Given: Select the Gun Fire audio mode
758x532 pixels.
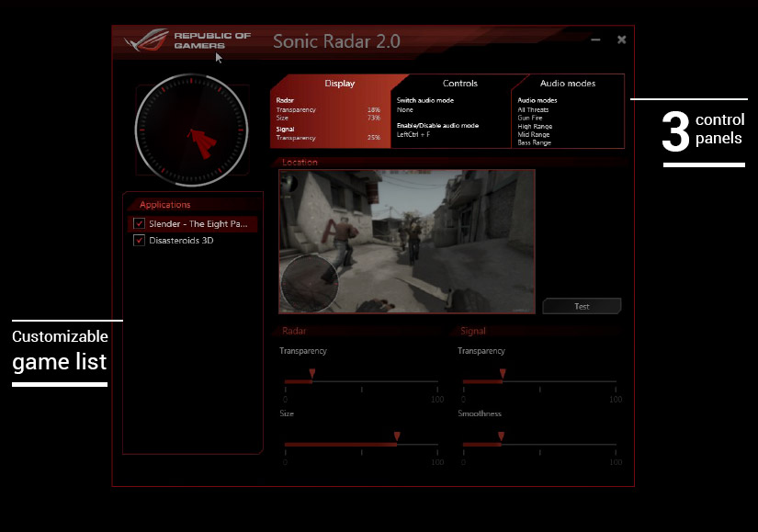Looking at the screenshot, I should tap(532, 119).
